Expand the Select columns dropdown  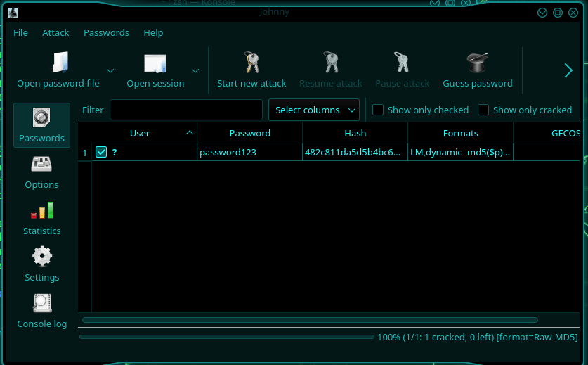tap(313, 110)
